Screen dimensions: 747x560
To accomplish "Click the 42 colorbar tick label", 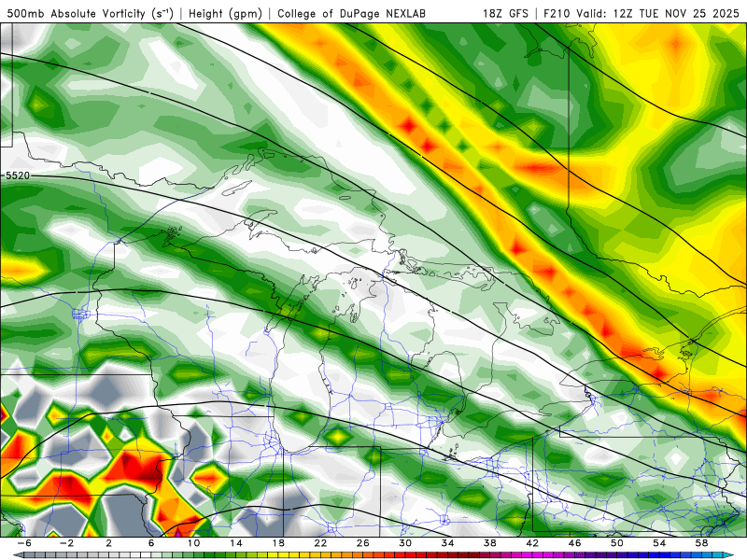I will (532, 543).
